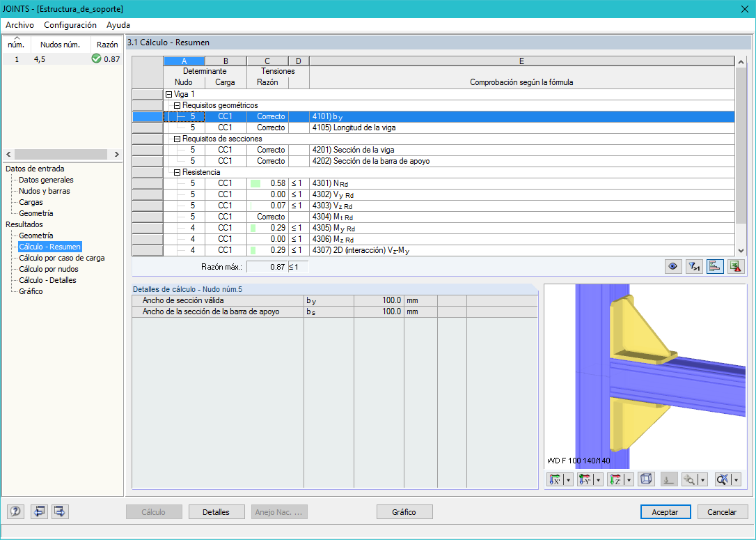Click the Ancho de sección válida row

click(x=335, y=300)
